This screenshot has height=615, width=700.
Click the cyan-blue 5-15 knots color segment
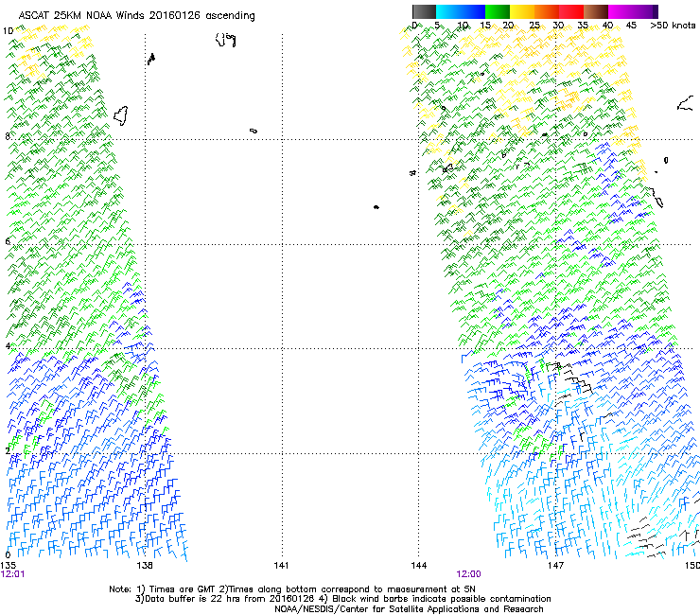(x=461, y=11)
